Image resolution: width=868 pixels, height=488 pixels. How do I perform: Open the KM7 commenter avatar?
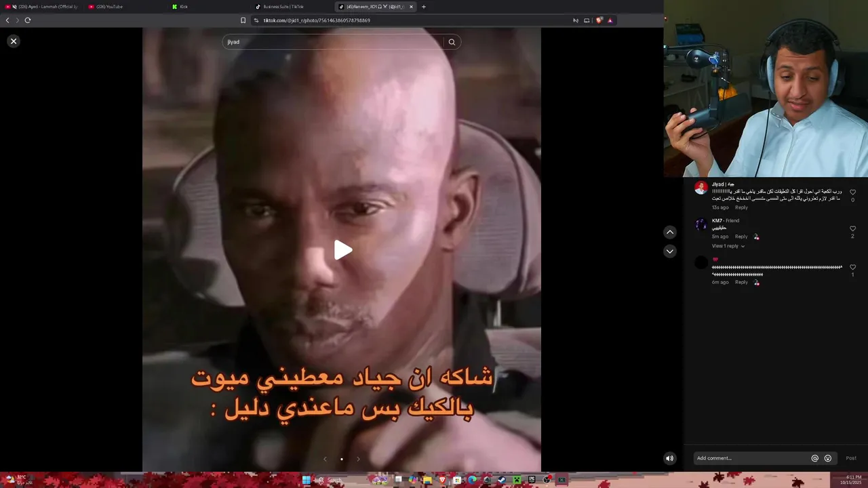tap(701, 224)
